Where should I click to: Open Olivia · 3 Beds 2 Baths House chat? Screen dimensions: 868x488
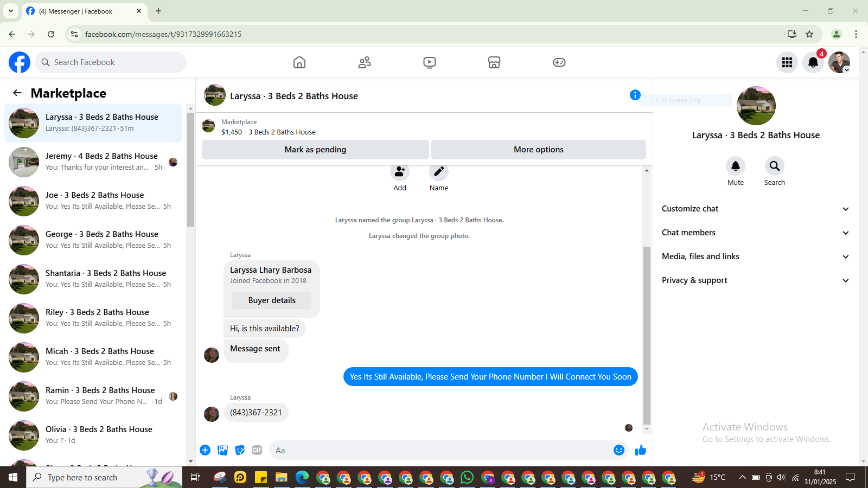click(93, 435)
